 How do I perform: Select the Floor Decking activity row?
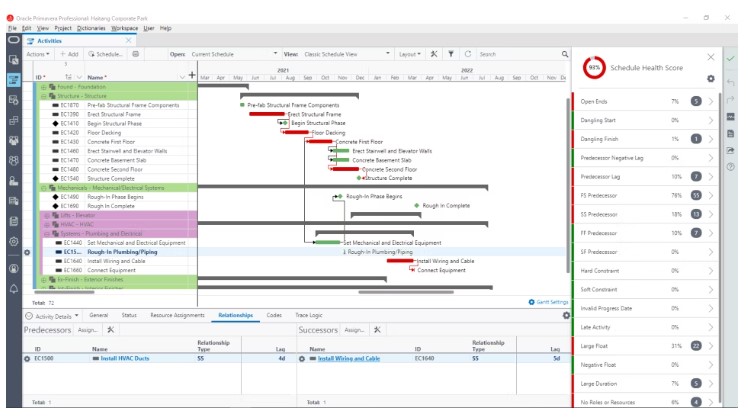(118, 133)
